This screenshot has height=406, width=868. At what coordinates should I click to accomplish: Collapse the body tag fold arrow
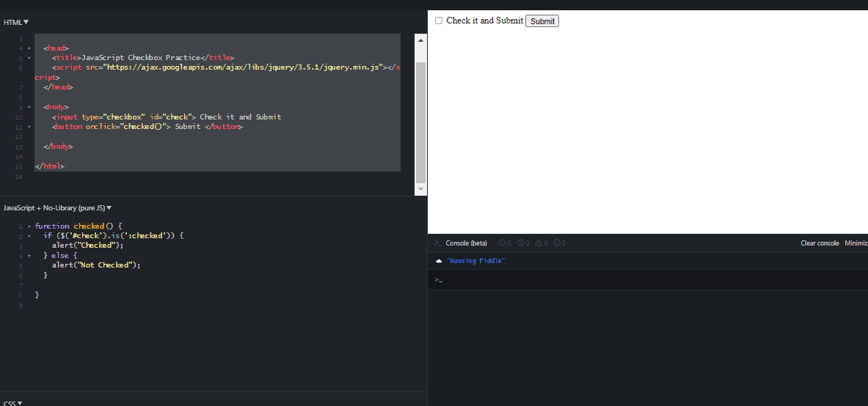point(29,107)
